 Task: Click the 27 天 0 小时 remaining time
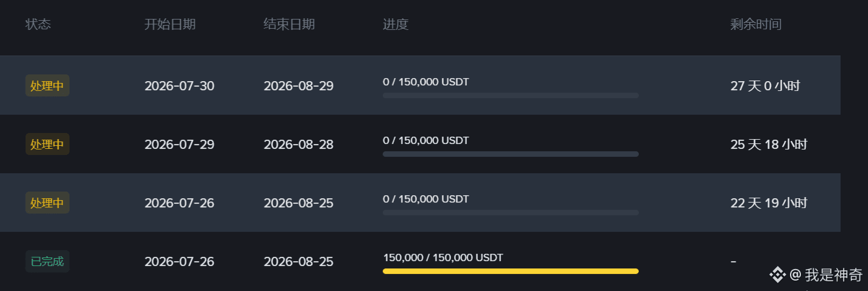click(x=765, y=86)
